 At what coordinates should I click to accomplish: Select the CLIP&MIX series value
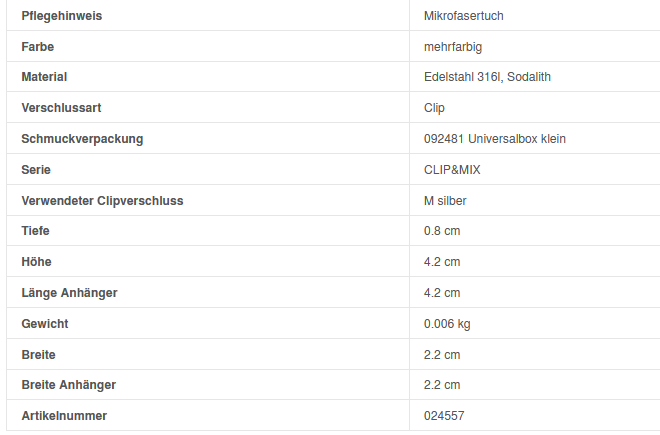452,170
